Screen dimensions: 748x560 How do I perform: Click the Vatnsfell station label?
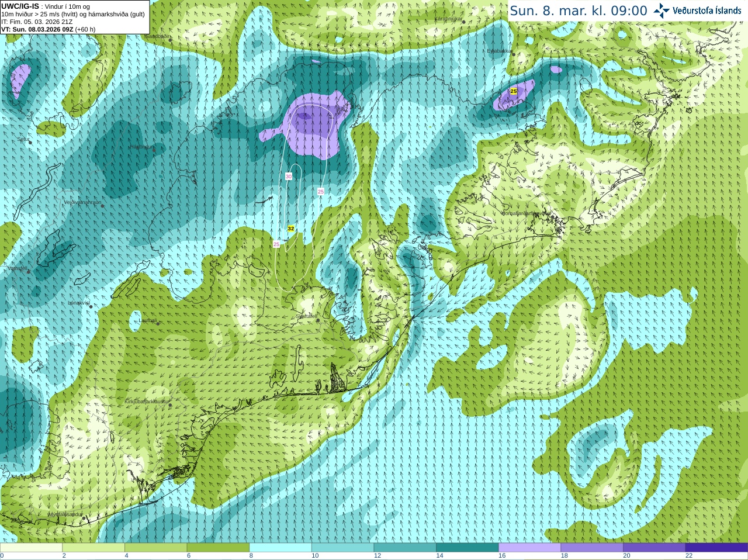click(17, 268)
